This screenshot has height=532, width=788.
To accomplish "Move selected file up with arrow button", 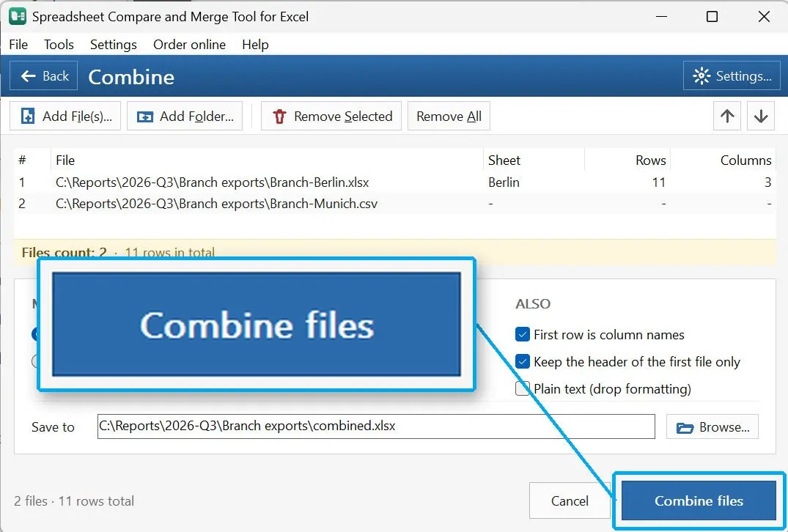I will click(x=726, y=116).
